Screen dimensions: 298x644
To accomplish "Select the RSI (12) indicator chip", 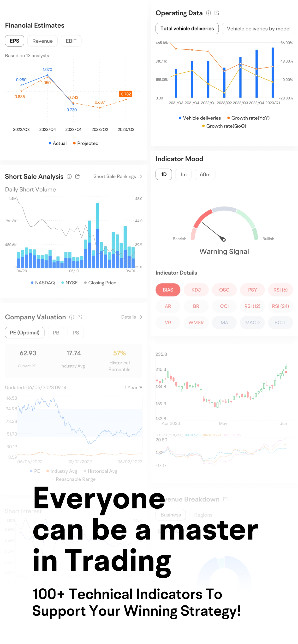I will coord(252,306).
